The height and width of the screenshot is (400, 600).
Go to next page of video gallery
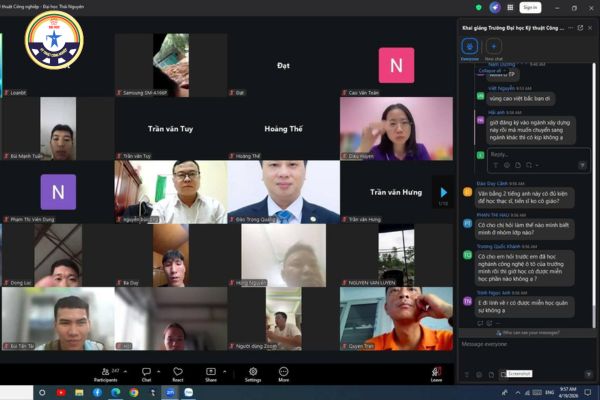pos(443,192)
